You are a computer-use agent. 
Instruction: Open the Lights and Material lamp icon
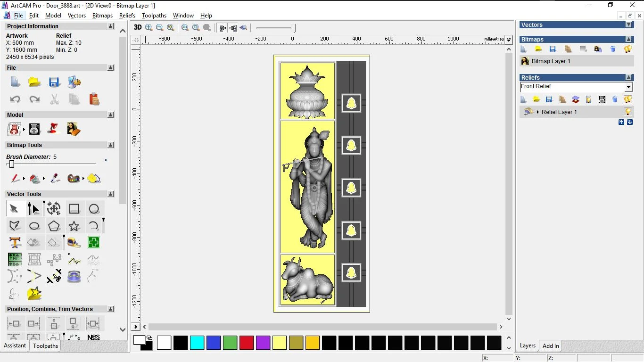click(x=54, y=129)
